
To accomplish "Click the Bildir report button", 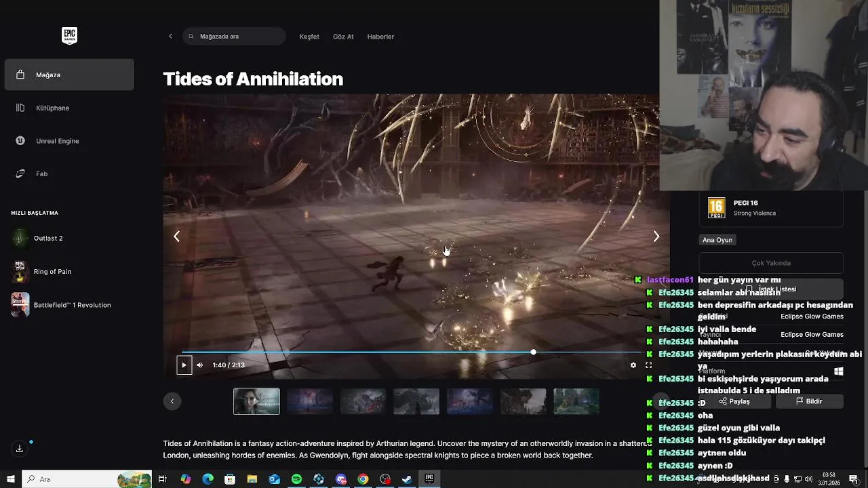I will tap(809, 401).
